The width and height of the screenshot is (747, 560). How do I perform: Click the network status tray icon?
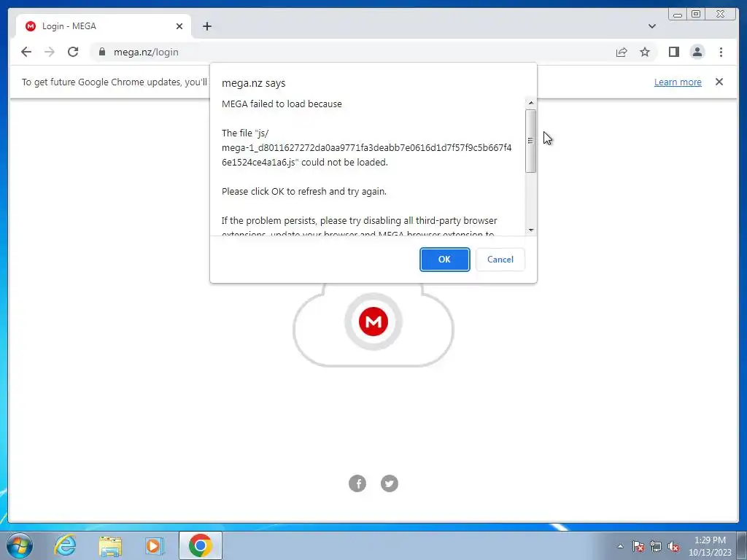pos(656,546)
